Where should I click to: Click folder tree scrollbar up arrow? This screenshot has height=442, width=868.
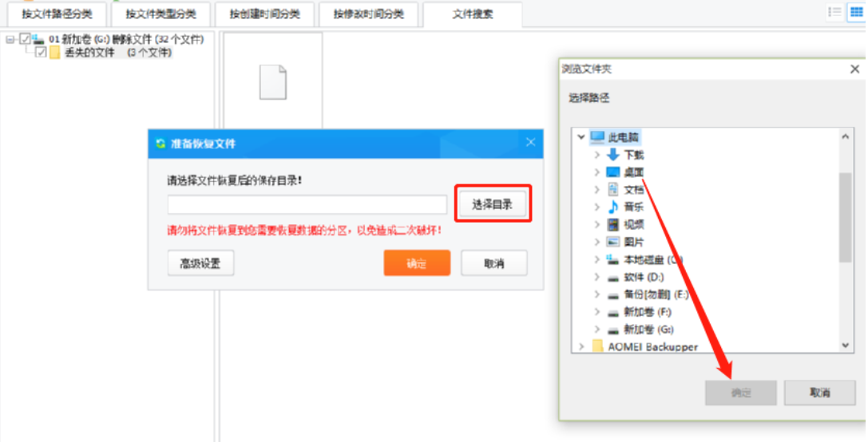(846, 136)
